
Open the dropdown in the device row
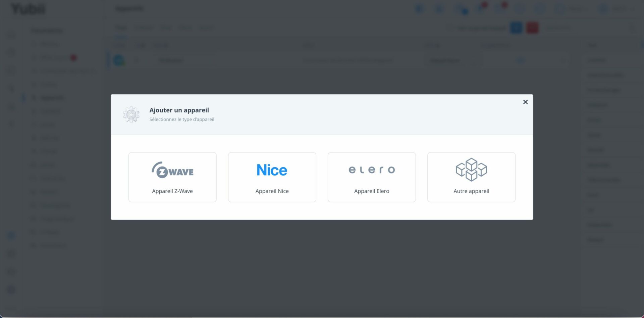coord(449,60)
